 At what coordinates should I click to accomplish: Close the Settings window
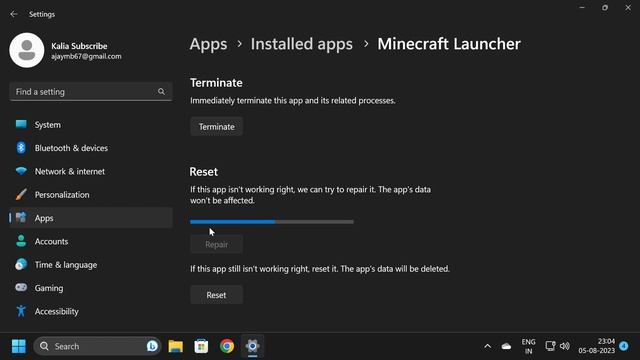pyautogui.click(x=628, y=7)
